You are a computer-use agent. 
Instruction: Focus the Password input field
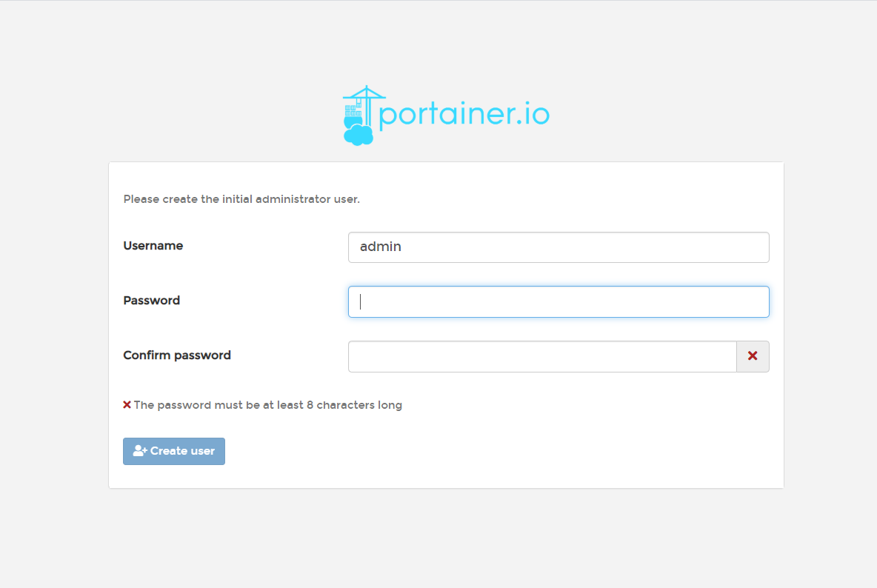pyautogui.click(x=558, y=302)
